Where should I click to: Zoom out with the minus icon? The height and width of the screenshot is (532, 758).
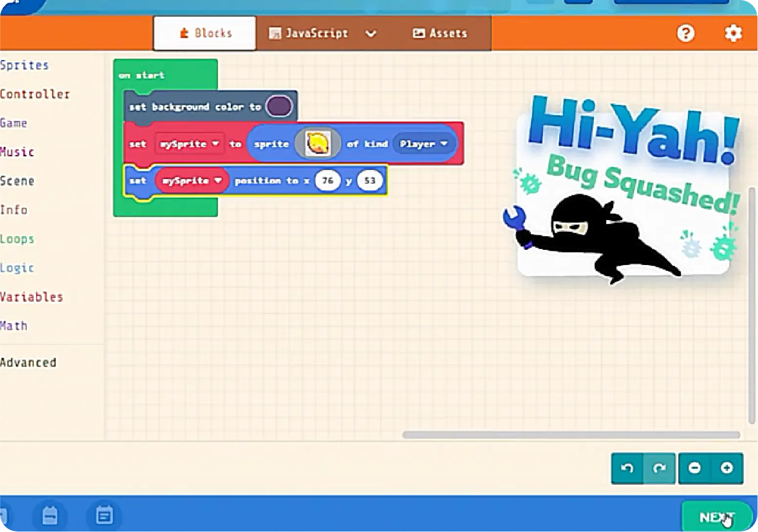click(x=695, y=468)
